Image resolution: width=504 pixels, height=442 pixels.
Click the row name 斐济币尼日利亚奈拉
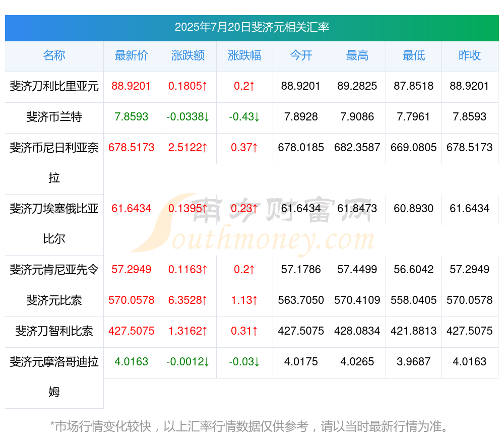tap(54, 163)
